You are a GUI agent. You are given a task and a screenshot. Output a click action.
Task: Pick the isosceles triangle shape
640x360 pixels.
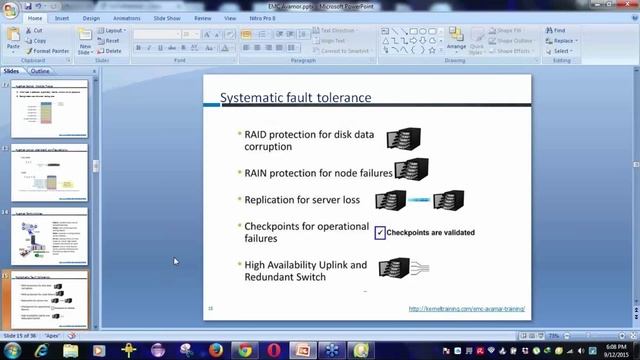385,40
